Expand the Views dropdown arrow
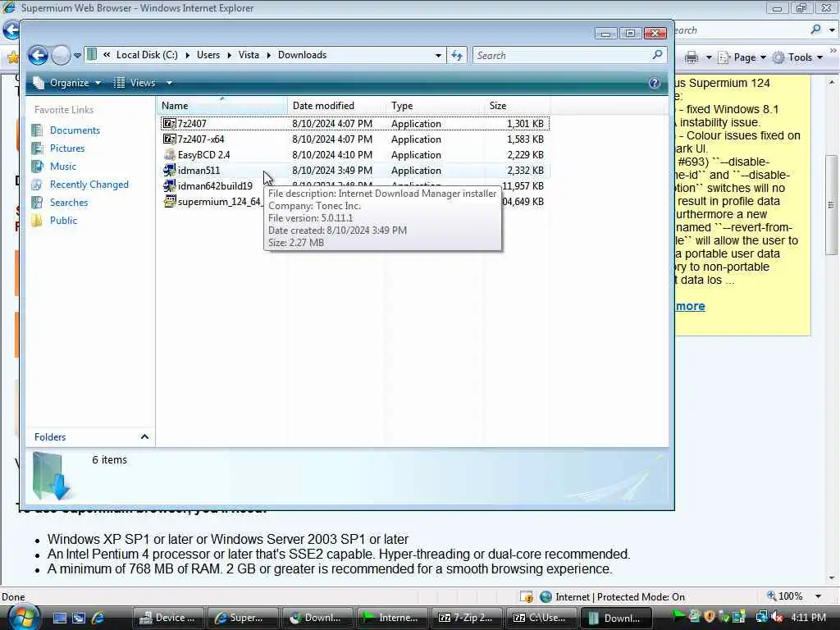This screenshot has width=840, height=630. tap(169, 83)
